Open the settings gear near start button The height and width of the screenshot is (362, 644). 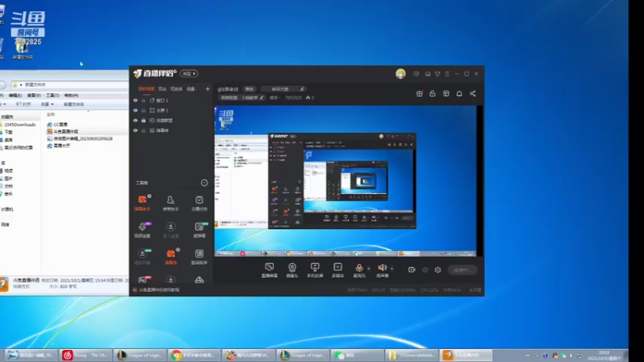coord(438,269)
